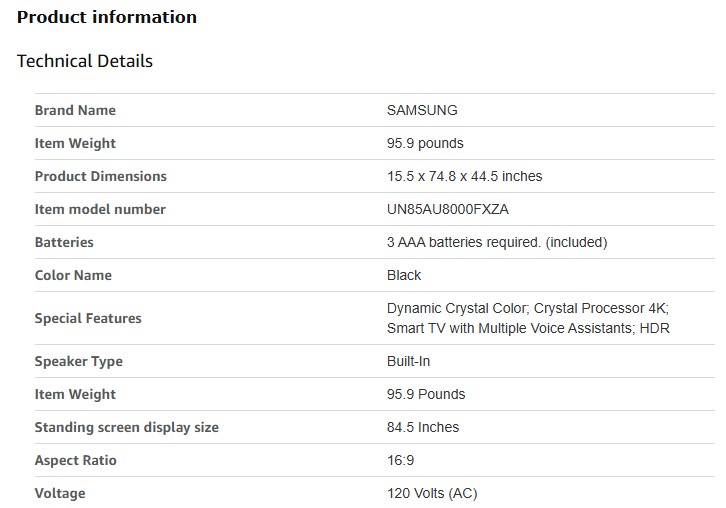Select the Brand Name row label
This screenshot has width=726, height=508.
point(75,110)
